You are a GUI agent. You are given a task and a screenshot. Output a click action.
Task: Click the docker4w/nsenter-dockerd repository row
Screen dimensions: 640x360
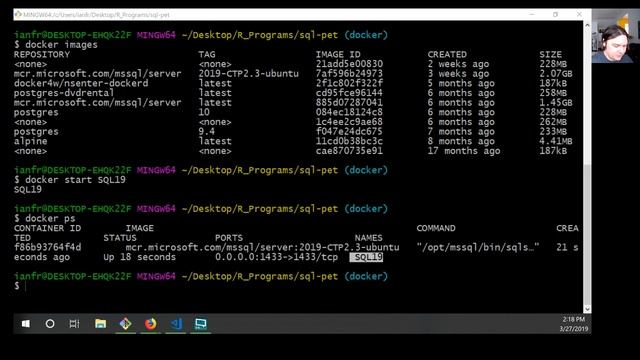pyautogui.click(x=81, y=83)
